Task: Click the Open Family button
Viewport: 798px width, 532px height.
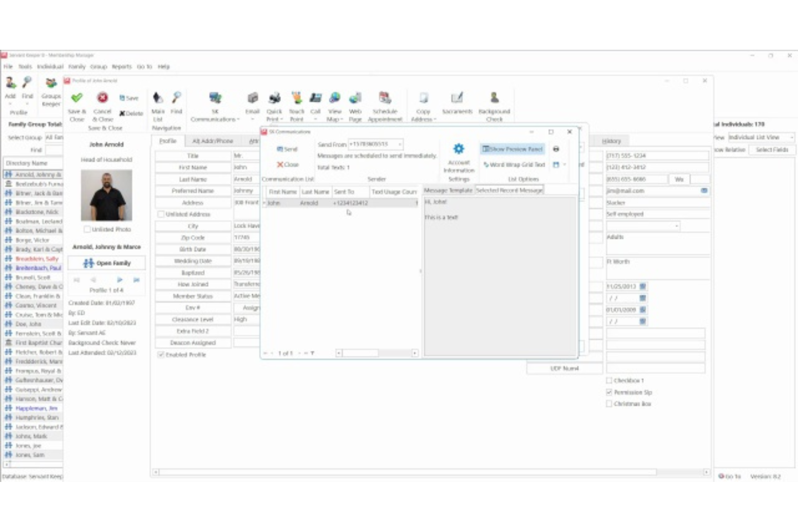Action: (x=107, y=263)
